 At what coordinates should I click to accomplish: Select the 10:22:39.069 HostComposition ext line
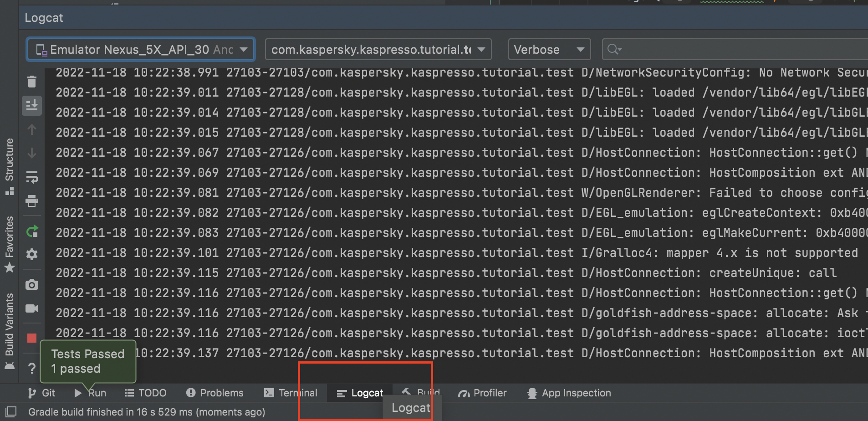click(461, 173)
